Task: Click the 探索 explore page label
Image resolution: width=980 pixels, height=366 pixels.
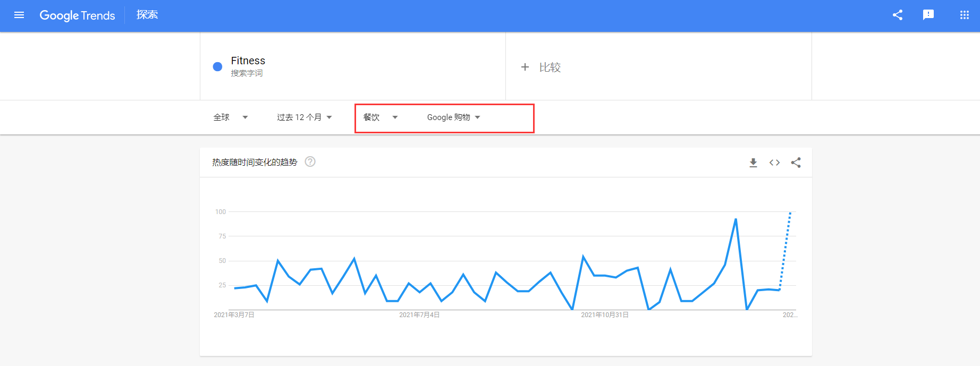Action: [147, 15]
